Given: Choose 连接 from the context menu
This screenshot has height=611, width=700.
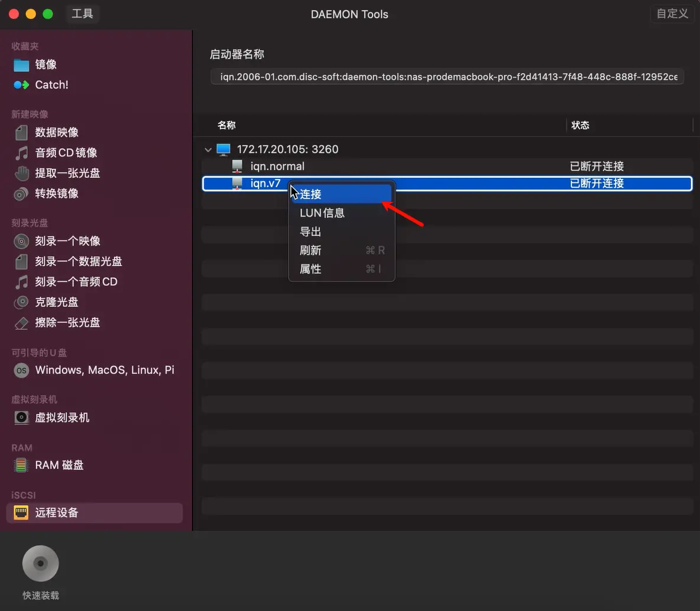Looking at the screenshot, I should tap(342, 194).
